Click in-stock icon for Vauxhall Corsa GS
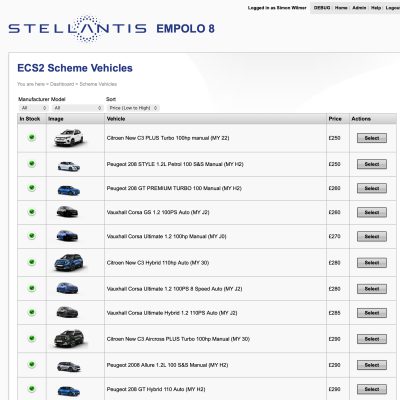Screen dimensions: 400x400 point(32,212)
